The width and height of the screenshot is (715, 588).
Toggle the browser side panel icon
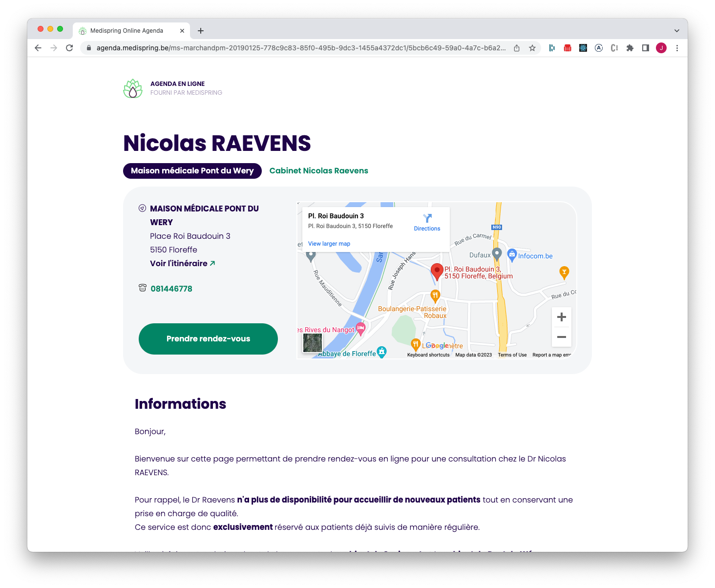pyautogui.click(x=646, y=48)
